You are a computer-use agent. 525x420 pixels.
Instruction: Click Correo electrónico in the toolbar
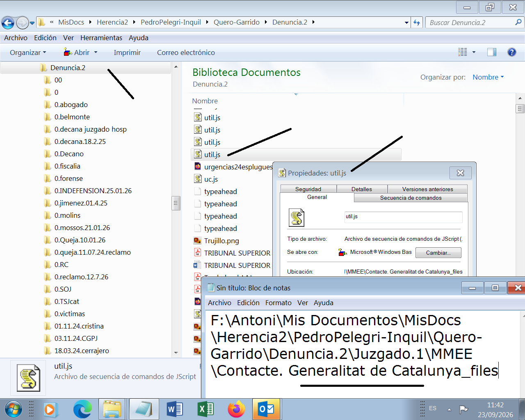tap(186, 52)
